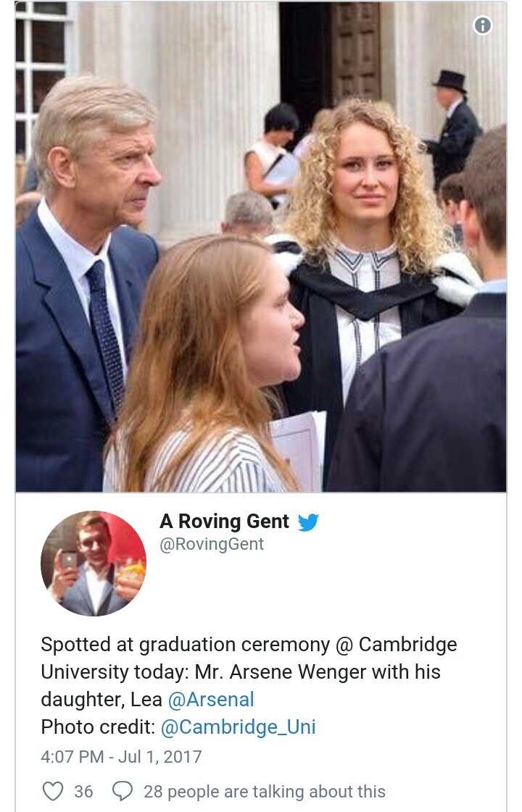Open "28 people are talking about this"

click(264, 792)
